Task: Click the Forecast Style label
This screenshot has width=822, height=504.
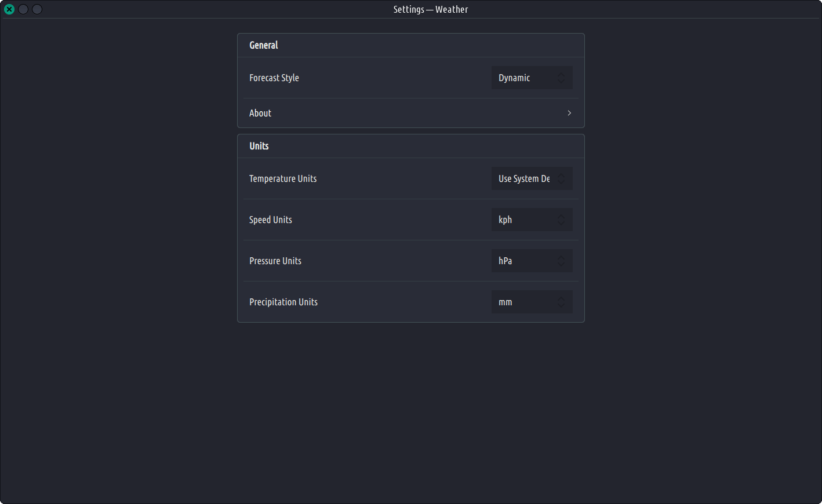Action: pyautogui.click(x=274, y=78)
